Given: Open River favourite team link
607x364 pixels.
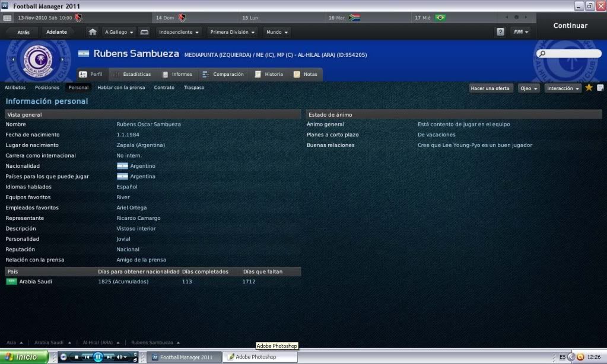Looking at the screenshot, I should pyautogui.click(x=123, y=197).
